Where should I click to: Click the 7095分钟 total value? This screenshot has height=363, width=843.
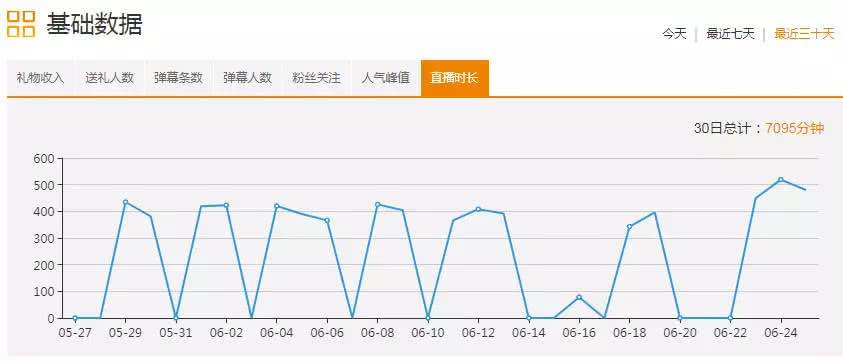[x=795, y=129]
